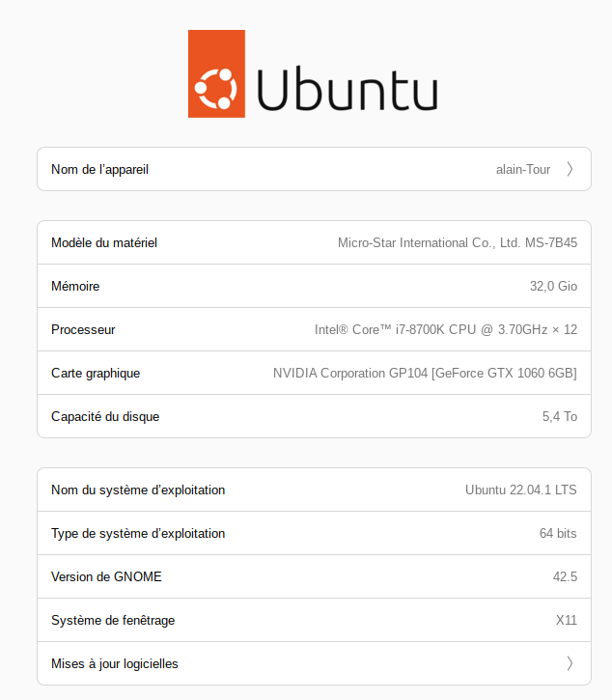Click the chevron beside alain-Tour
Screen dimensions: 612x700
(x=570, y=169)
